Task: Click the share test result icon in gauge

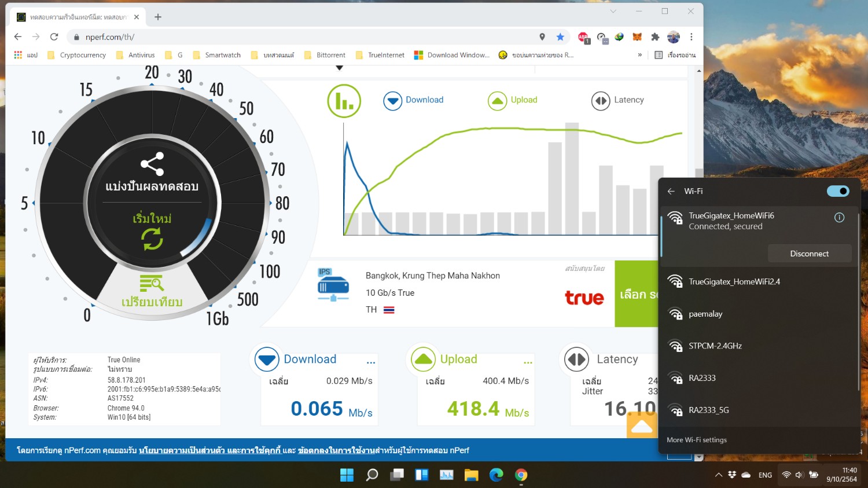Action: pyautogui.click(x=152, y=164)
